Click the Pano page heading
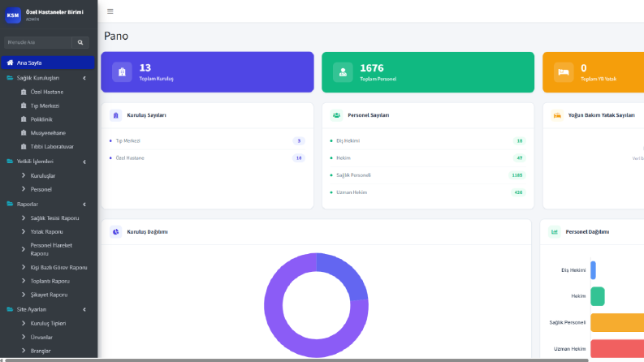Screen dimensions: 644x362 (116, 36)
